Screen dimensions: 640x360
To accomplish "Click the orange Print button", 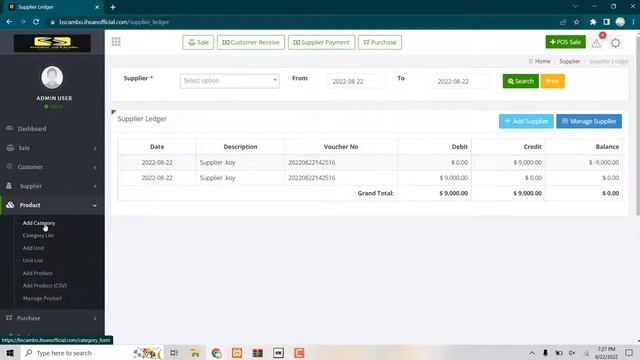I will (552, 81).
